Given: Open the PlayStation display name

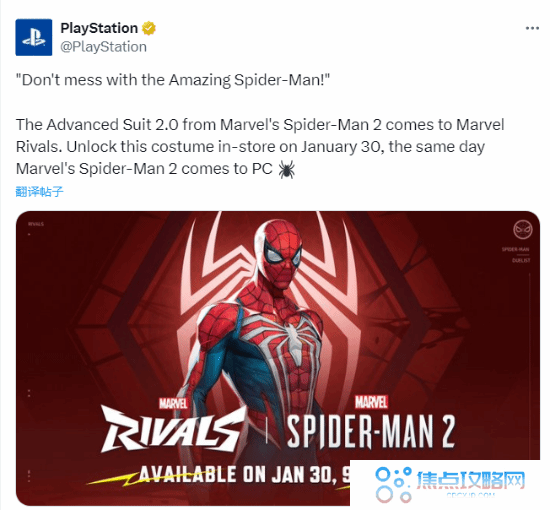Looking at the screenshot, I should pos(99,28).
